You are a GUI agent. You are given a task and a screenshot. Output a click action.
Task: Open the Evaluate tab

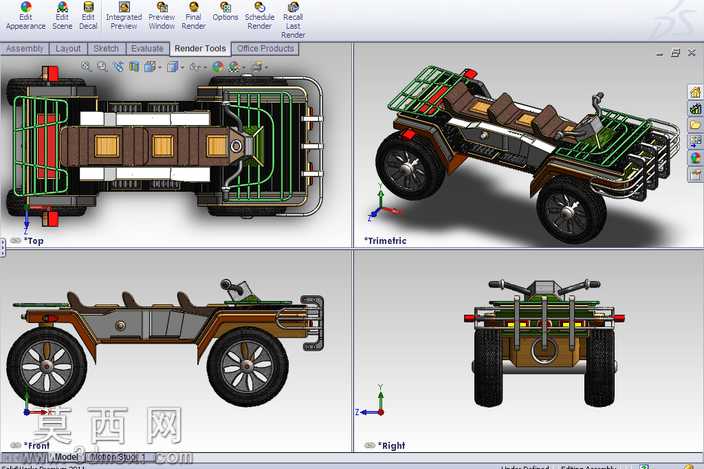coord(147,48)
